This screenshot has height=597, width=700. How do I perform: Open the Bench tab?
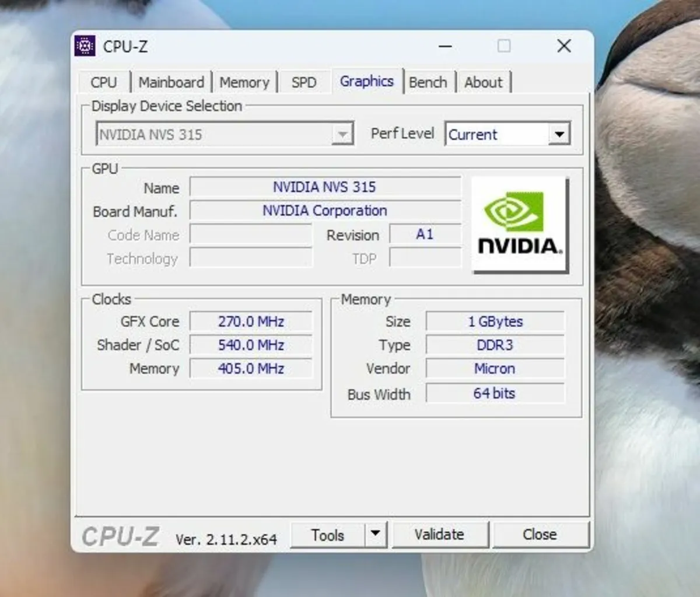click(428, 82)
